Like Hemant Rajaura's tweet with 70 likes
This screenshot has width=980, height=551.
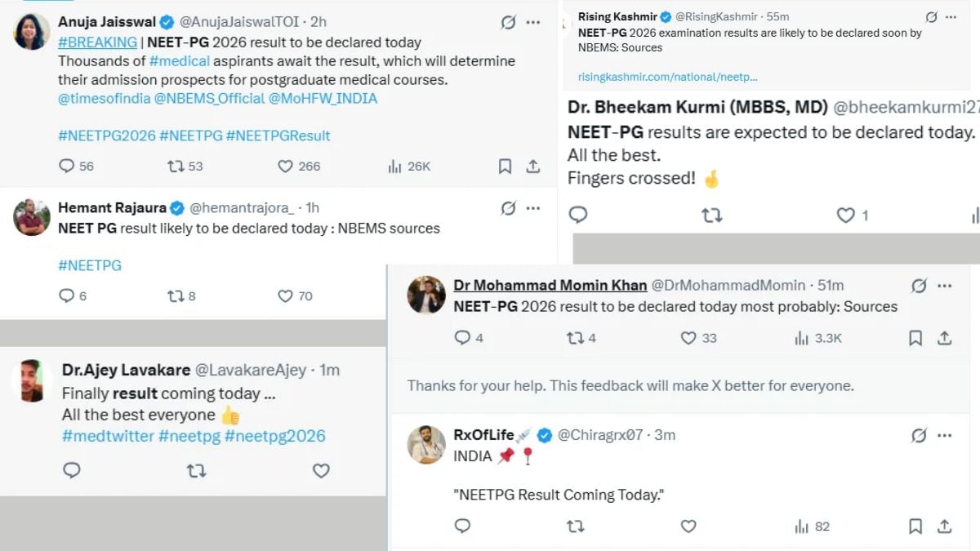pos(285,295)
